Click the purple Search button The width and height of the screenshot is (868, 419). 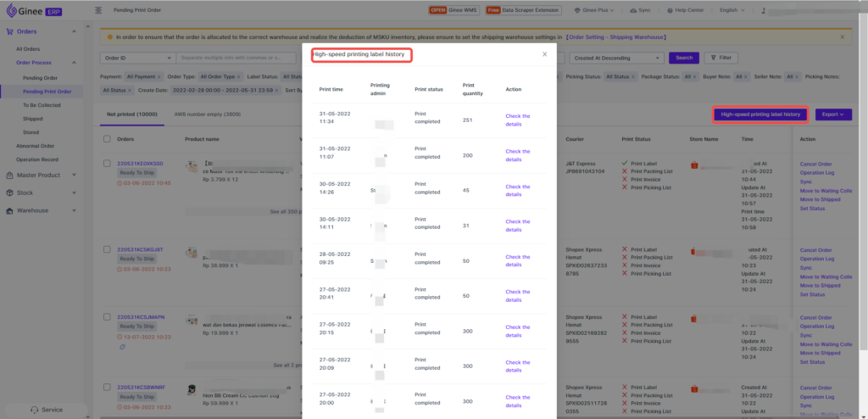tap(684, 58)
